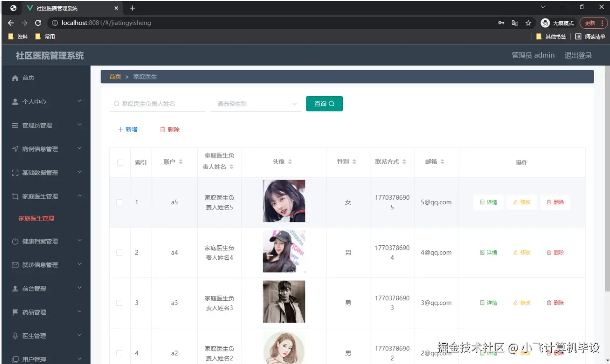Click the copy icon beside 用户管理
610x364 pixels.
point(15,359)
